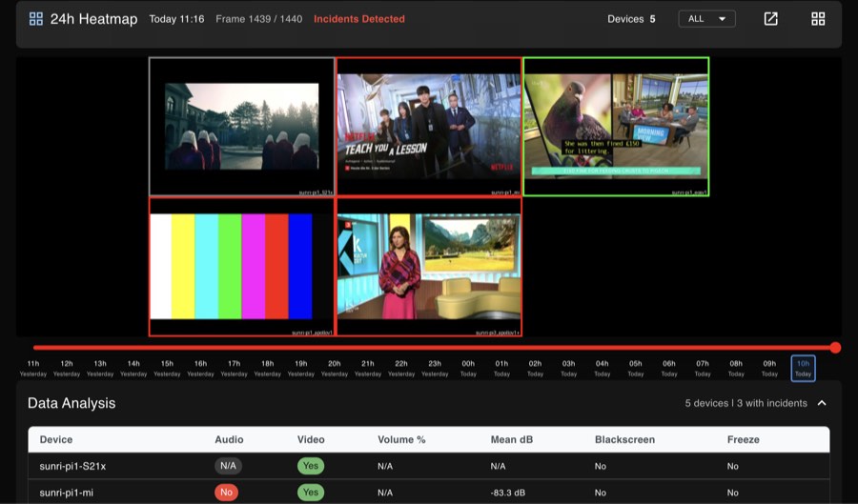Jump to 08h Today on timeline
858x504 pixels.
pos(736,369)
